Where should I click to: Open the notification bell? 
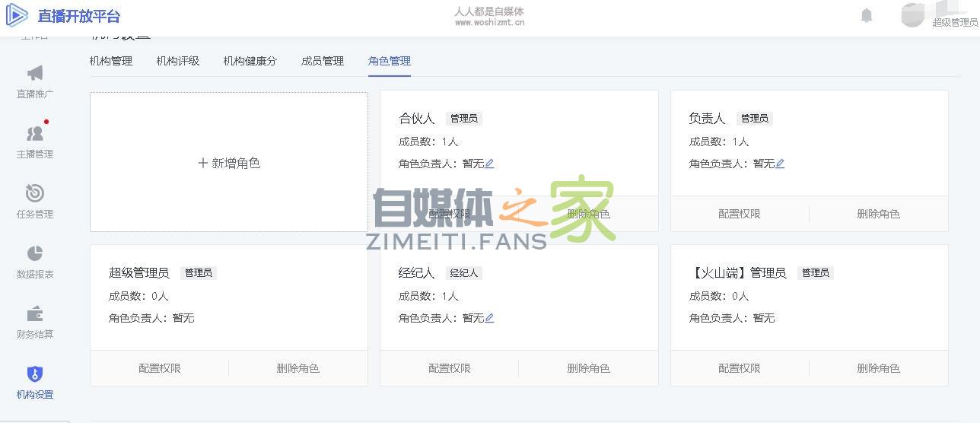(x=867, y=15)
